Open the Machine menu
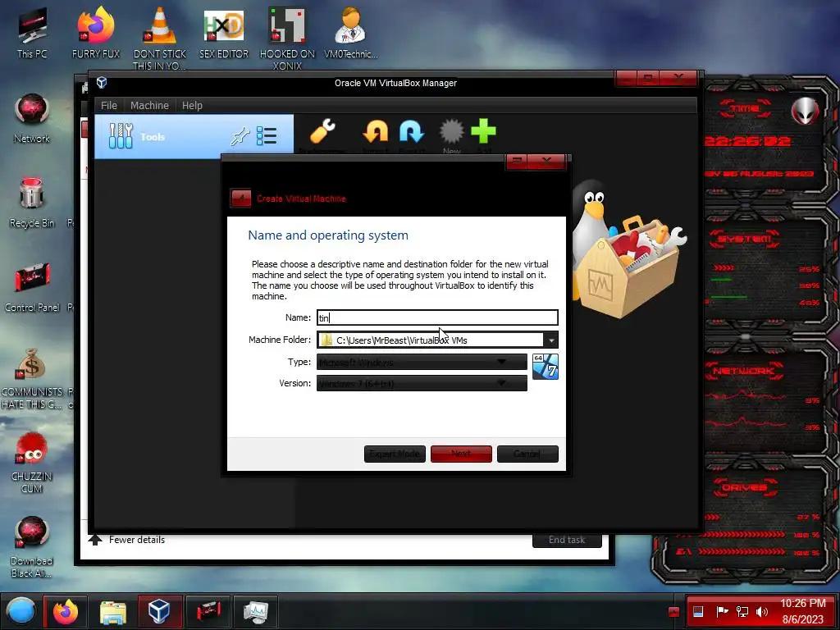 coord(149,106)
